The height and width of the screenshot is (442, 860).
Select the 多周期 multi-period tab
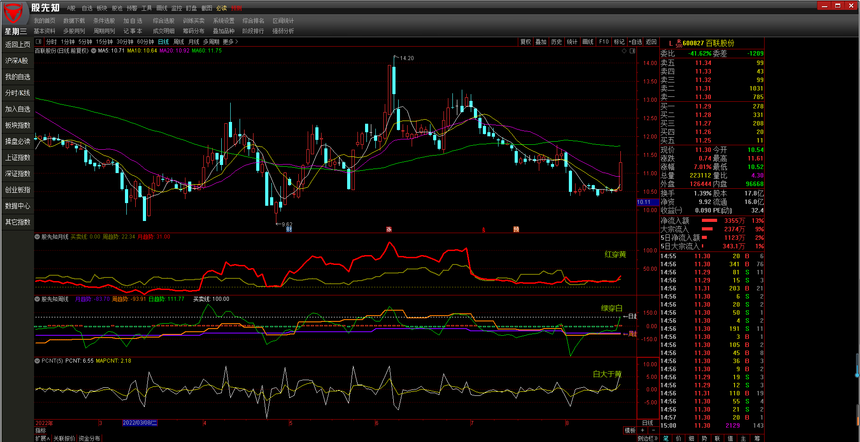pyautogui.click(x=211, y=42)
